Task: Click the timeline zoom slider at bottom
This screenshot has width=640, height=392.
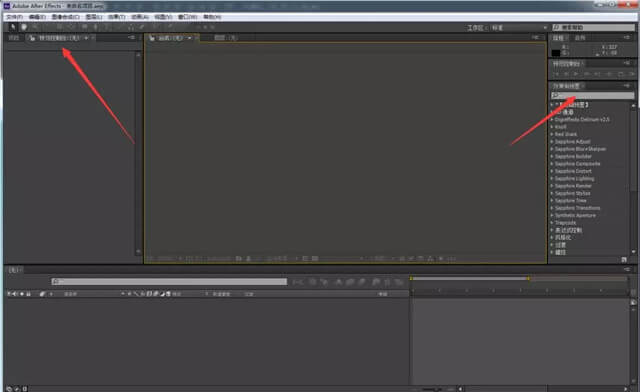Action: pos(433,389)
